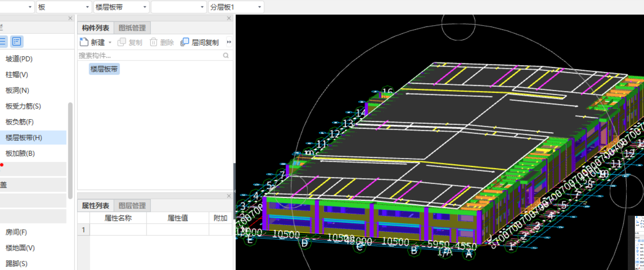Click the 属性名称 column header

coord(118,218)
